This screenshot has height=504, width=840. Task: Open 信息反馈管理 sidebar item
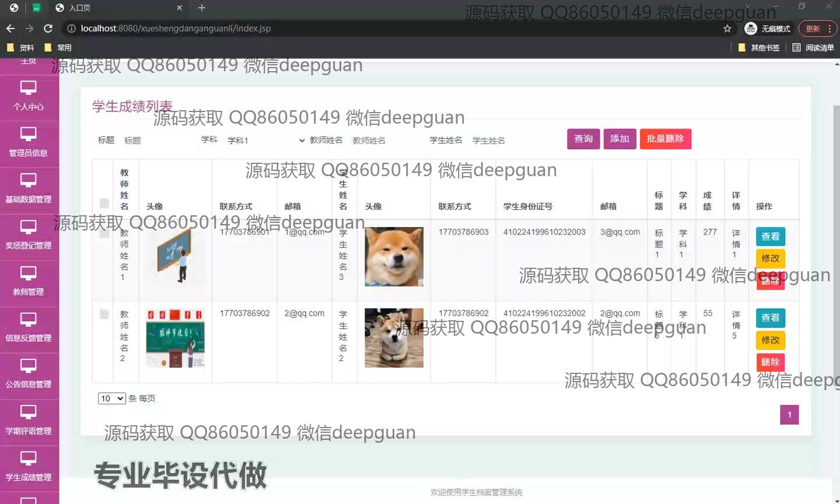[29, 330]
